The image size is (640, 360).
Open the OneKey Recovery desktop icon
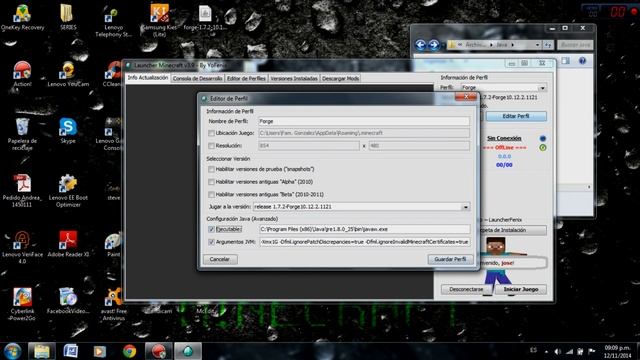pyautogui.click(x=22, y=18)
